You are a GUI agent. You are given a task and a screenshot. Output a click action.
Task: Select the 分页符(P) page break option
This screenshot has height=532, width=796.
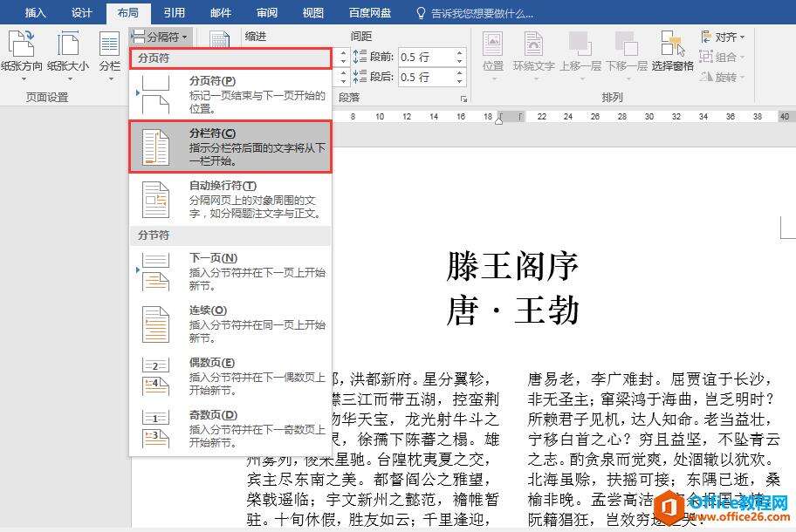230,93
